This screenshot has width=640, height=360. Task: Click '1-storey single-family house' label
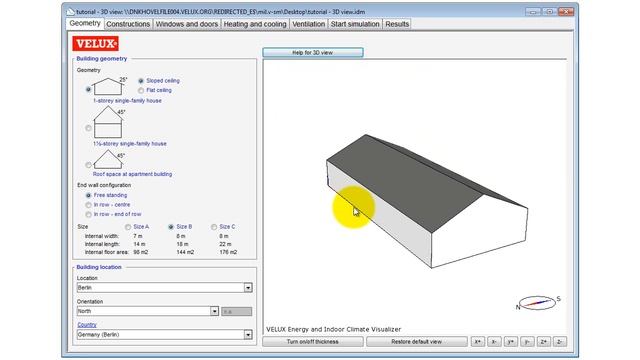(x=127, y=101)
